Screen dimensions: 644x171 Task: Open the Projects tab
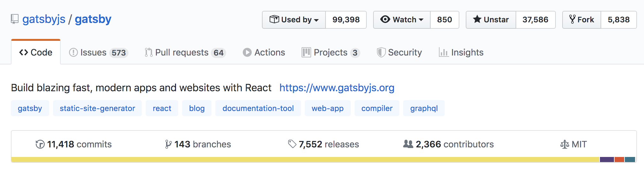(331, 52)
